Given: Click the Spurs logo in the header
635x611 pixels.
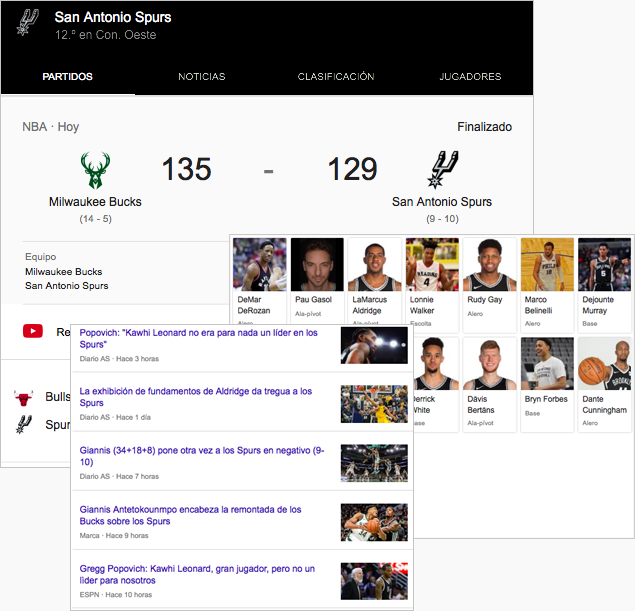Looking at the screenshot, I should [28, 24].
